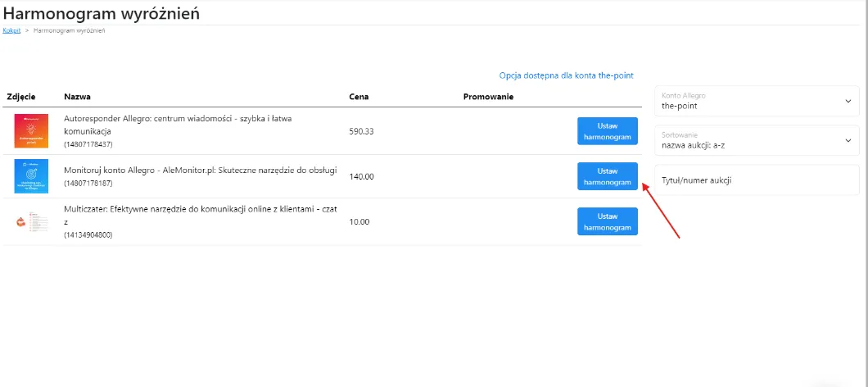Screen dimensions: 868x387
Task: Click the 590.33 price value
Action: pos(361,131)
